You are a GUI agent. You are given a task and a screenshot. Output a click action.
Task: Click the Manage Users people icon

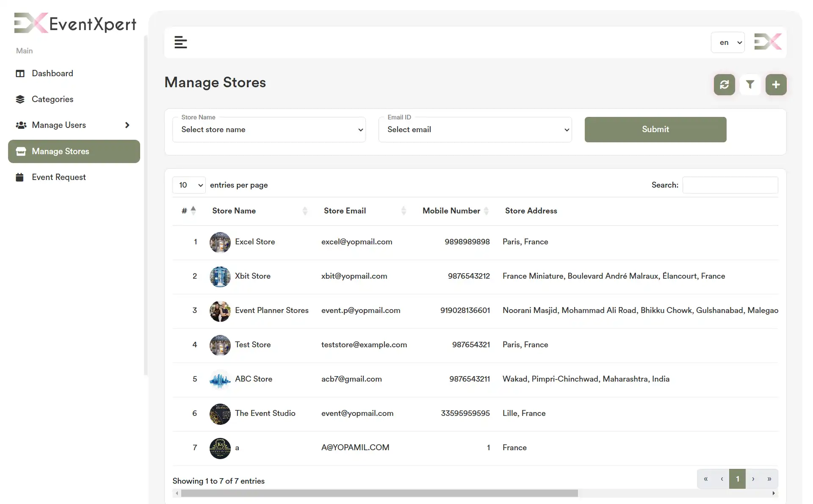pos(20,125)
